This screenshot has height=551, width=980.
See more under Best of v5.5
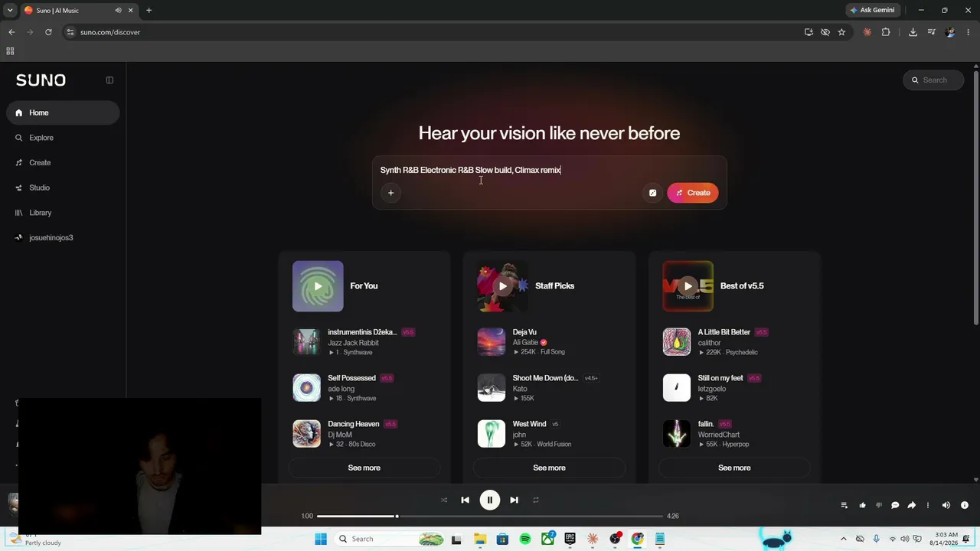(x=734, y=468)
